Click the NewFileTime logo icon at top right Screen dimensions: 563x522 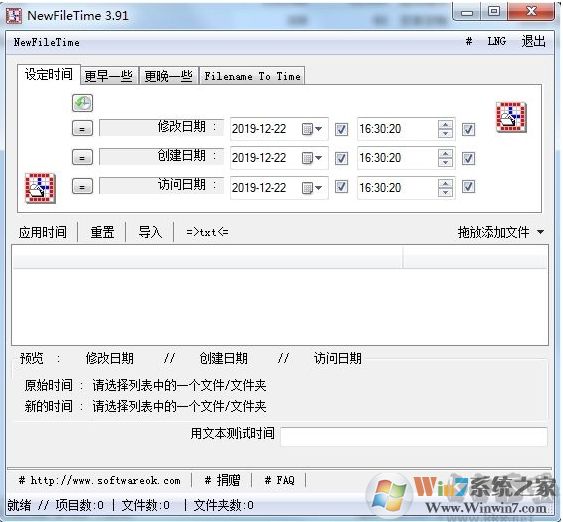(x=511, y=117)
